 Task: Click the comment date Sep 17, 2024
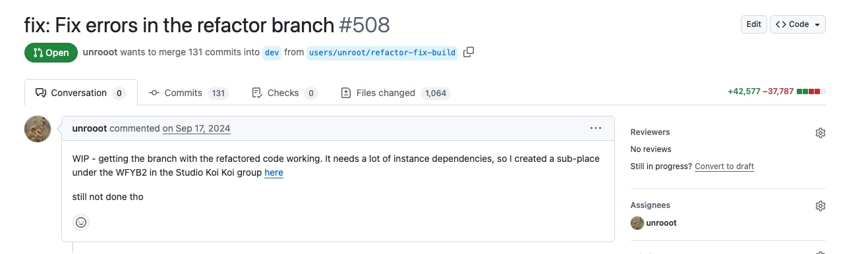tap(196, 128)
